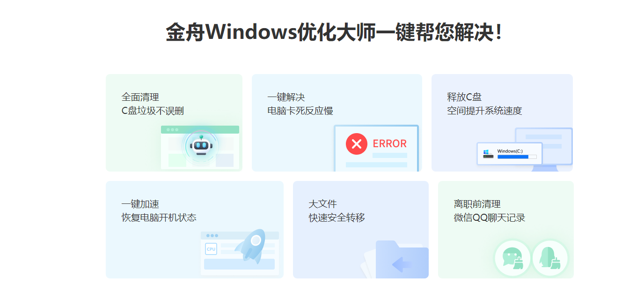
Task: Click the folder with arrow icon
Action: (402, 260)
